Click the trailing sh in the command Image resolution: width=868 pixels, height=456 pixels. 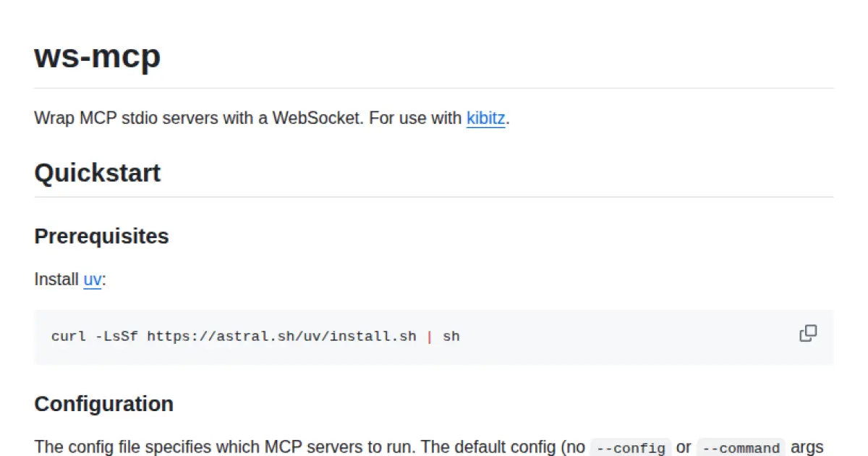coord(451,337)
